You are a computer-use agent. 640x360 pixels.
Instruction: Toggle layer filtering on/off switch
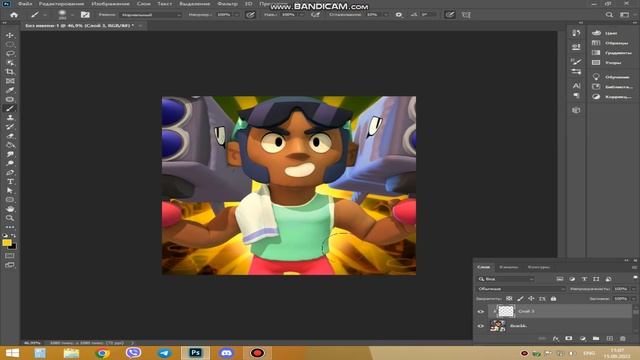tap(635, 278)
